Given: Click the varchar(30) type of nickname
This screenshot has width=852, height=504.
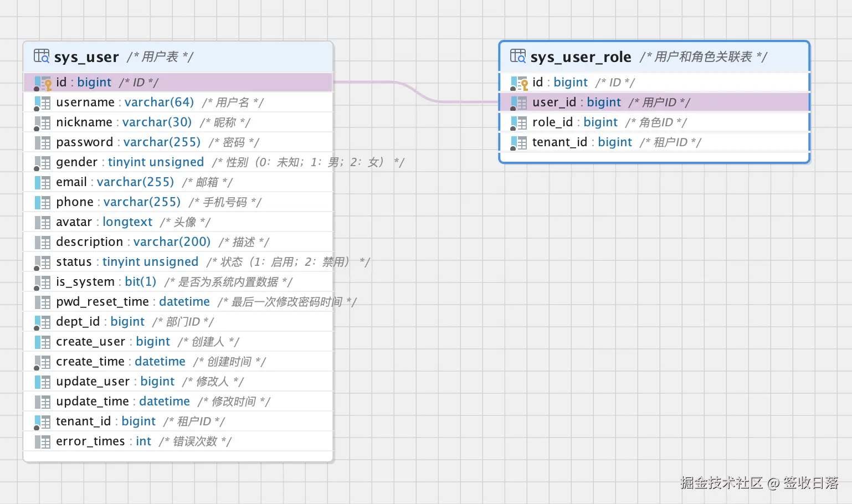Looking at the screenshot, I should tap(157, 122).
